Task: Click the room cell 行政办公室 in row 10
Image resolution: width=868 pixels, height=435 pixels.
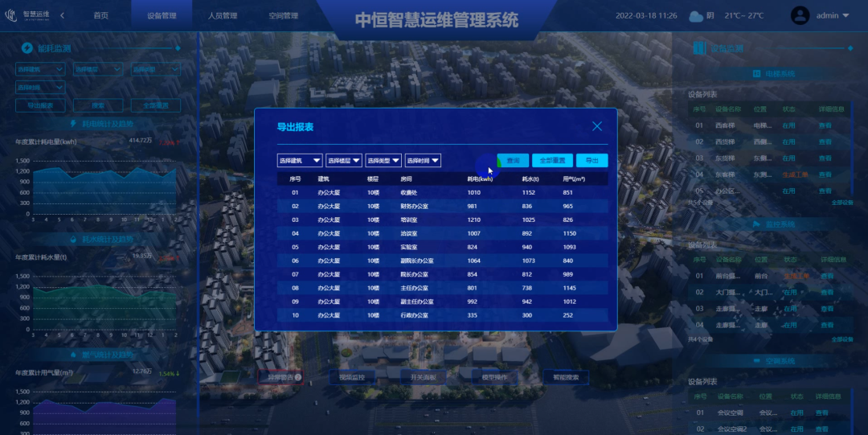Action: click(x=414, y=315)
